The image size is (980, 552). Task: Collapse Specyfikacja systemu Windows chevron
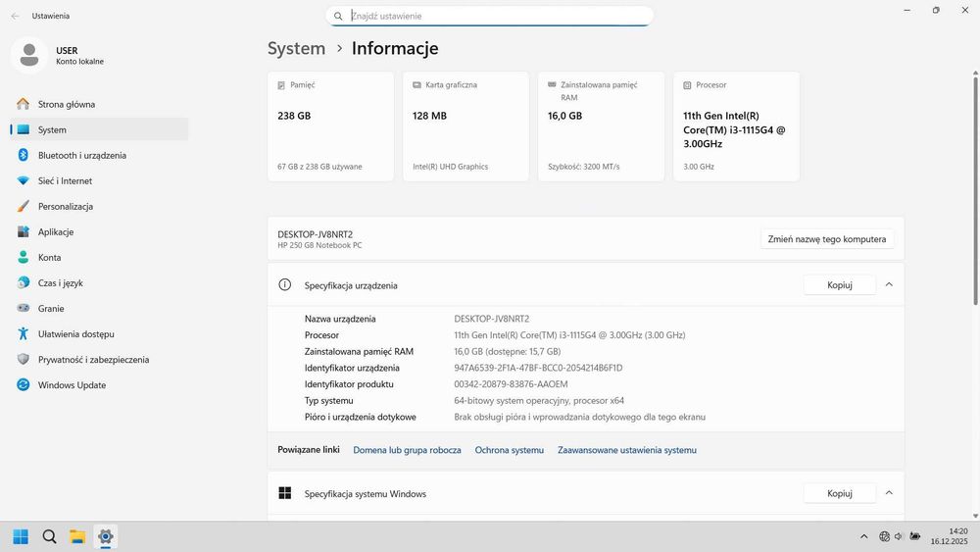(889, 493)
